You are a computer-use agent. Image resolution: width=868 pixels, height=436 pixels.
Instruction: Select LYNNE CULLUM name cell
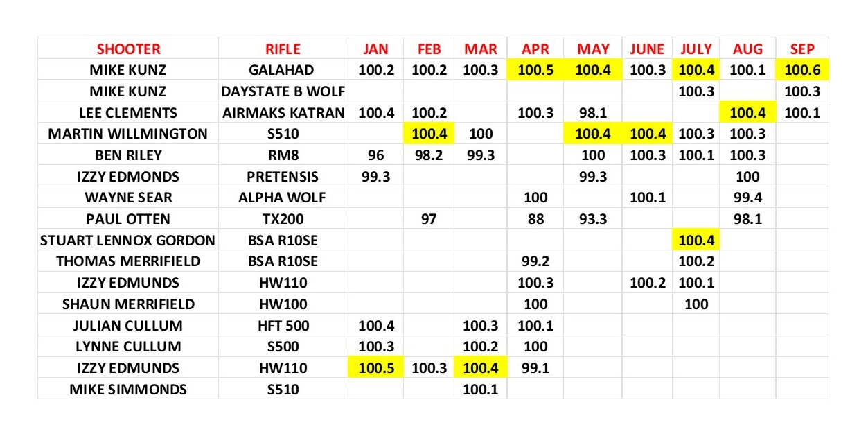tap(128, 347)
